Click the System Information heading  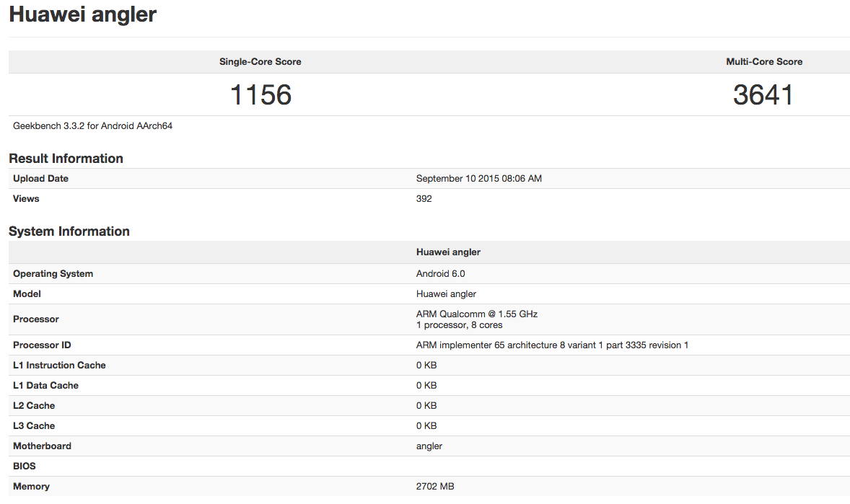click(x=69, y=231)
